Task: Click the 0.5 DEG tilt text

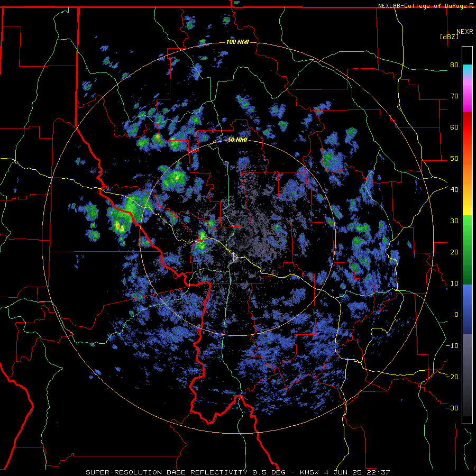Action: [x=269, y=472]
